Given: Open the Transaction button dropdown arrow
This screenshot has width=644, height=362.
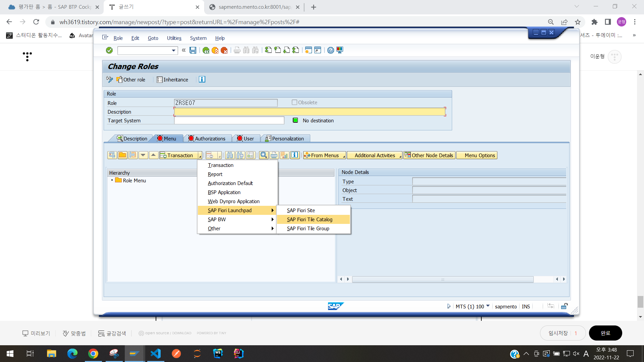Looking at the screenshot, I should pyautogui.click(x=200, y=156).
